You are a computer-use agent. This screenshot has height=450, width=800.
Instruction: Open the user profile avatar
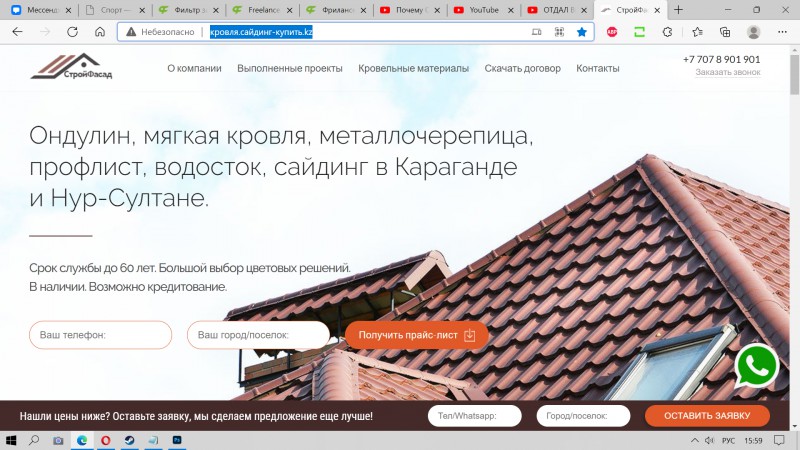point(753,32)
